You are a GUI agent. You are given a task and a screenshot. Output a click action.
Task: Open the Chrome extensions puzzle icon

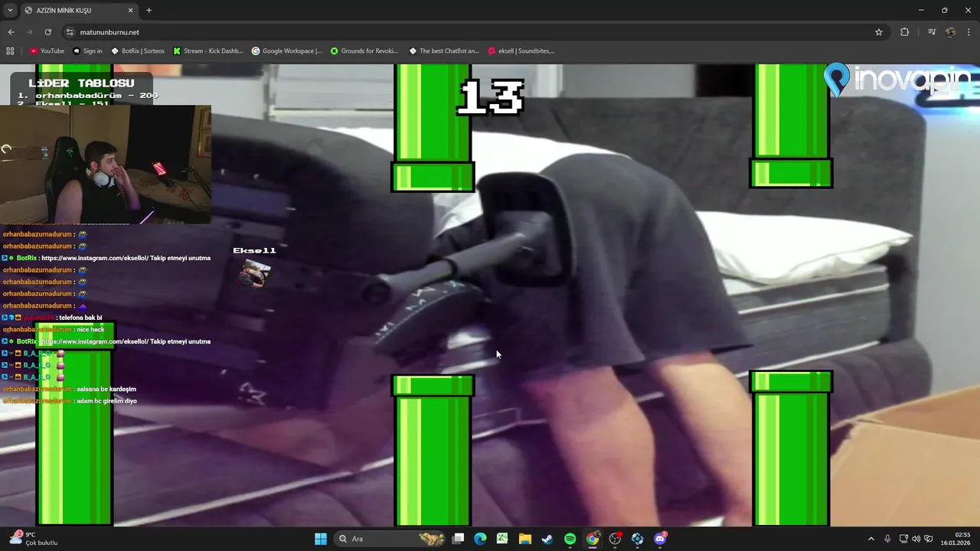(x=904, y=32)
